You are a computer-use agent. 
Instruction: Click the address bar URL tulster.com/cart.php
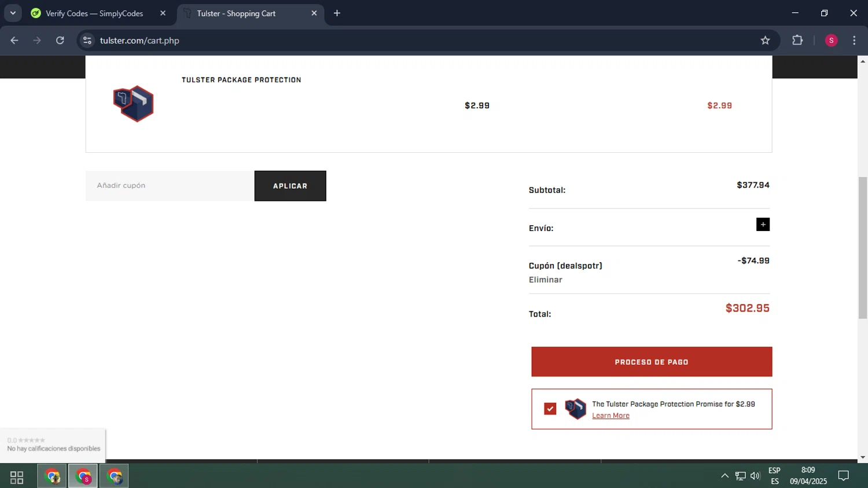pyautogui.click(x=139, y=41)
